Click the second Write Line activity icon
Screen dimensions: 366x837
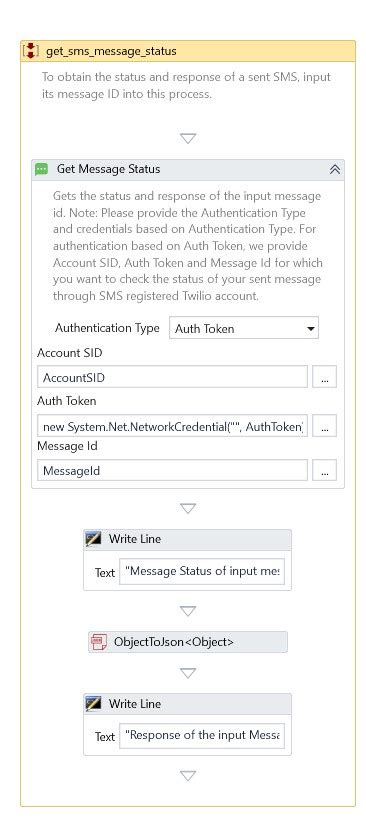[93, 704]
